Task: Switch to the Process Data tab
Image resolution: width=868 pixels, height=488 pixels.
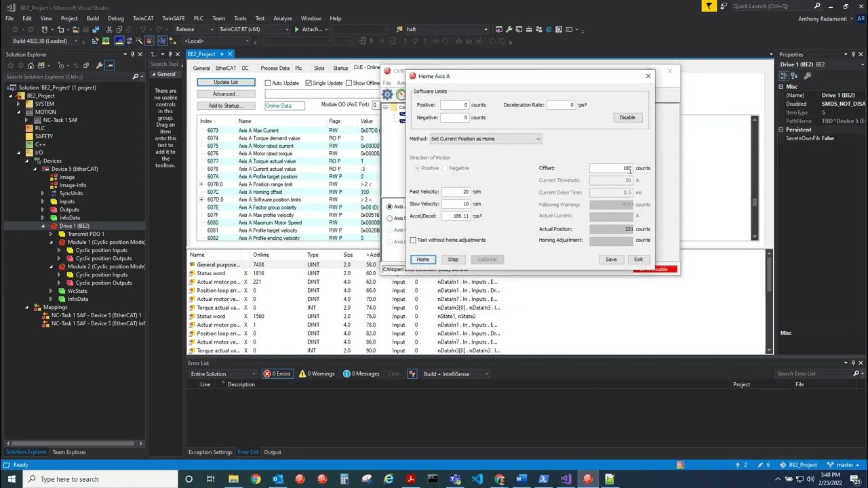Action: 275,68
